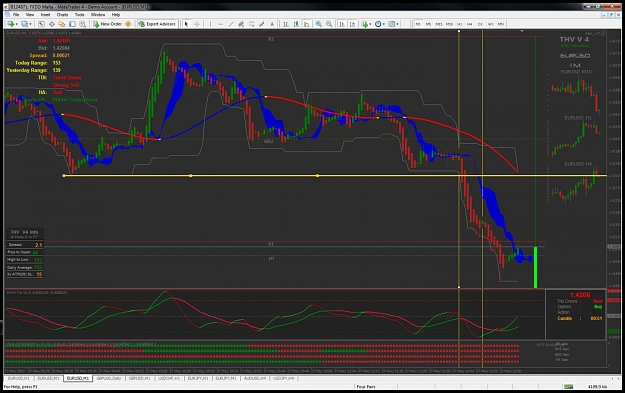Switch to the USDJPY,H4 chart tab
Screen dimensions: 625x393
tap(283, 378)
